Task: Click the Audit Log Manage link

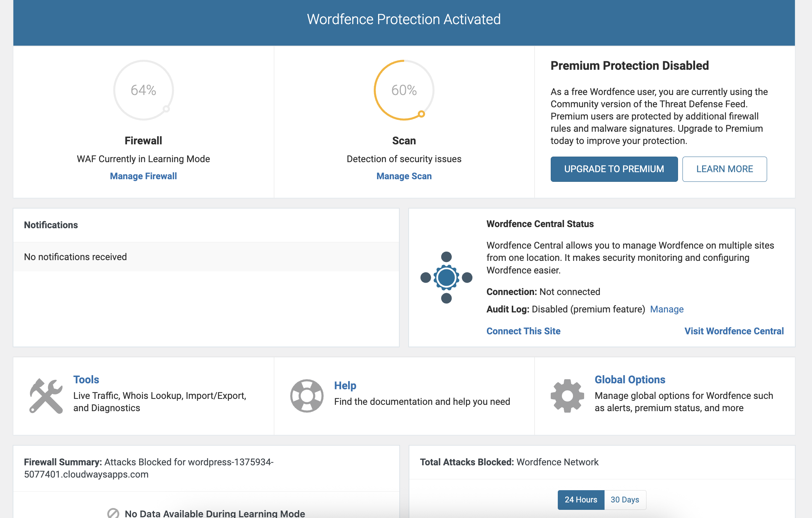Action: click(x=667, y=309)
